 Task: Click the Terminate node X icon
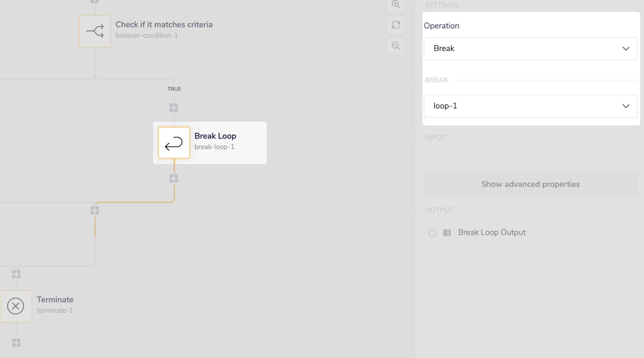click(x=16, y=306)
